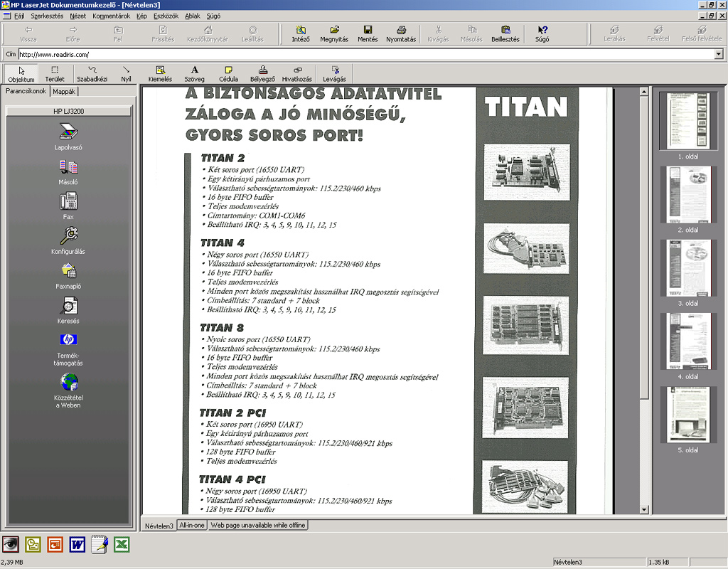
Task: Print using the Nyomtatás icon
Action: click(x=401, y=34)
